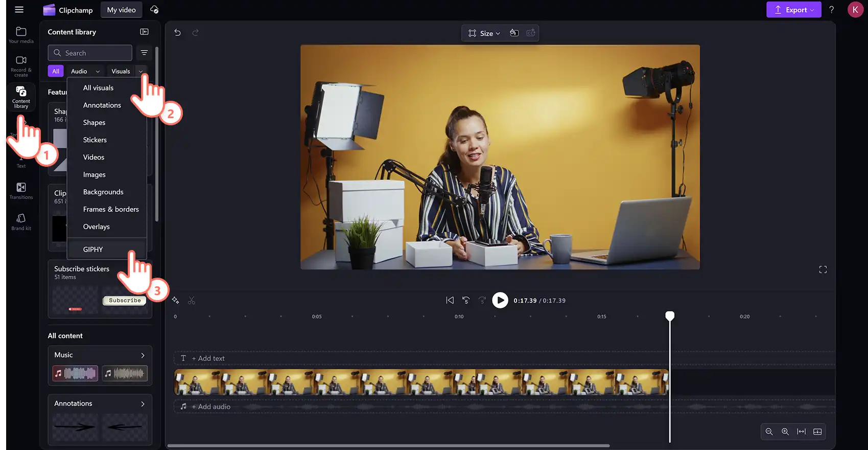
Task: Choose Shapes from Visuals menu
Action: click(x=107, y=123)
